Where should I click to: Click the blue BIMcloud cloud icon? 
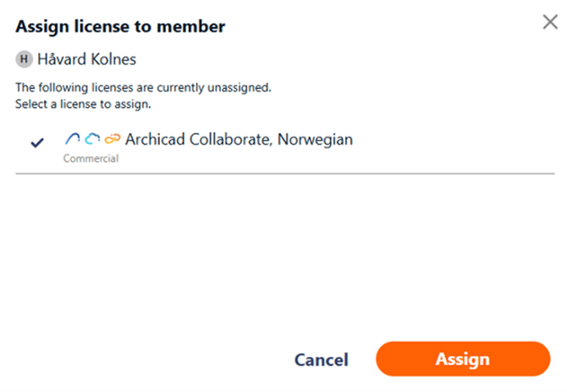click(x=92, y=140)
